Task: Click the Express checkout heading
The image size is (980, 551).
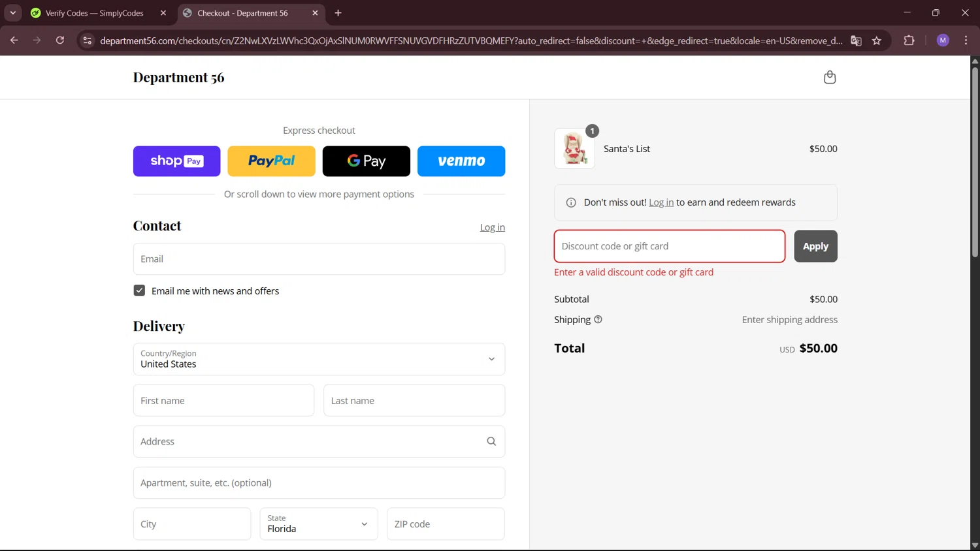Action: pyautogui.click(x=319, y=131)
